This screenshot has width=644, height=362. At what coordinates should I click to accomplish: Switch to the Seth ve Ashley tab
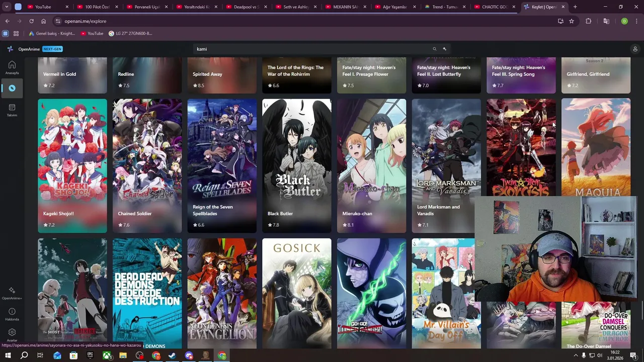pyautogui.click(x=295, y=7)
